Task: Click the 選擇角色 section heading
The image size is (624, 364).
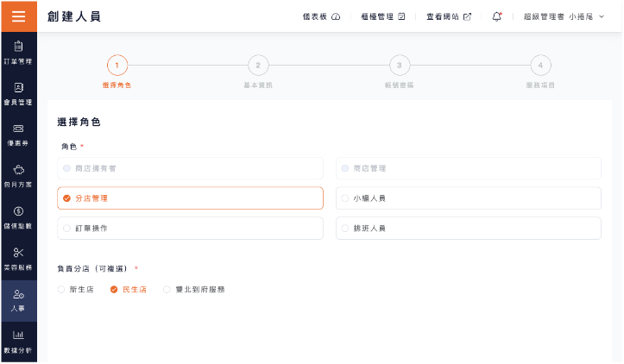Action: [x=79, y=122]
